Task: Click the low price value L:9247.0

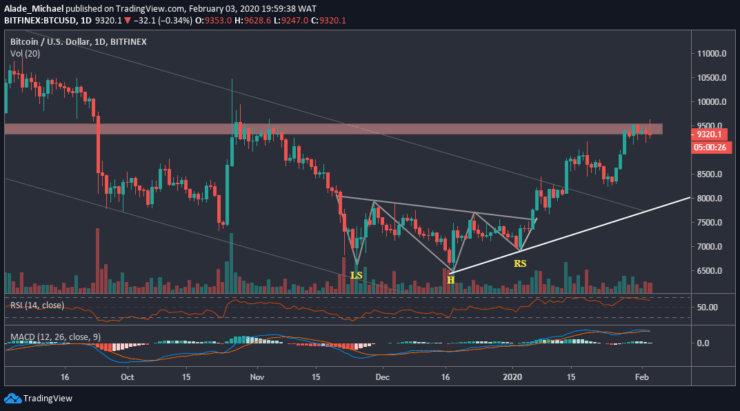Action: click(291, 21)
